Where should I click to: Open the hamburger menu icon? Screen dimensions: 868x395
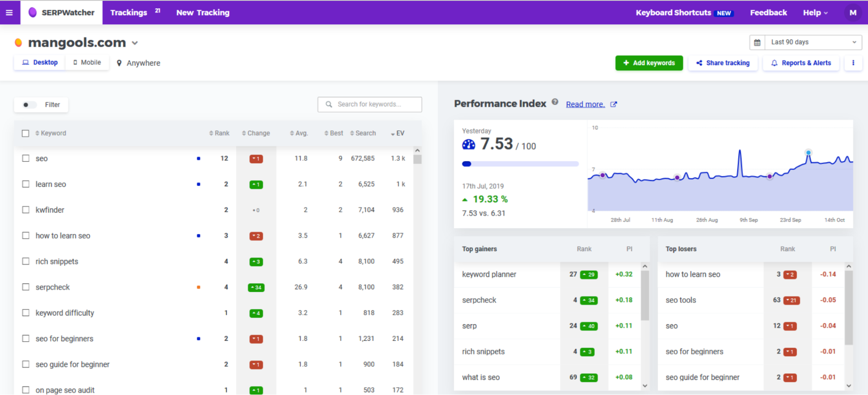(9, 13)
